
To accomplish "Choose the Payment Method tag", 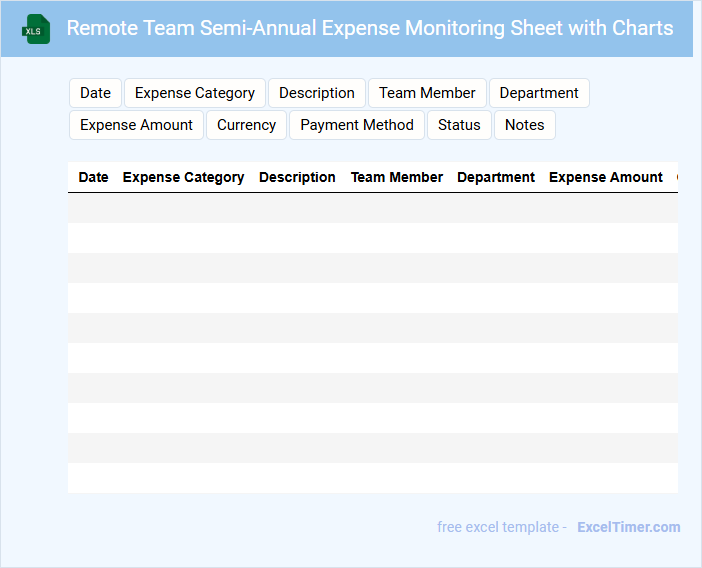I will click(x=357, y=125).
